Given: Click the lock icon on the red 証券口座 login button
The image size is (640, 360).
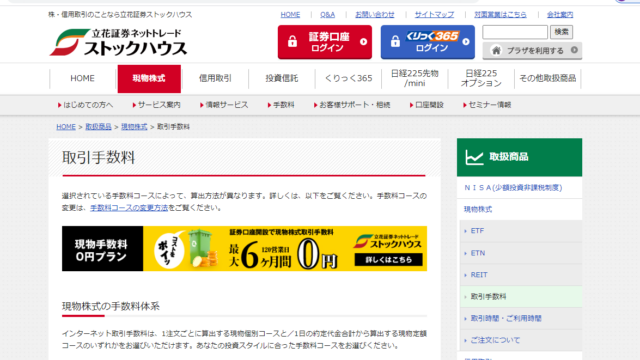Looking at the screenshot, I should pyautogui.click(x=292, y=42).
